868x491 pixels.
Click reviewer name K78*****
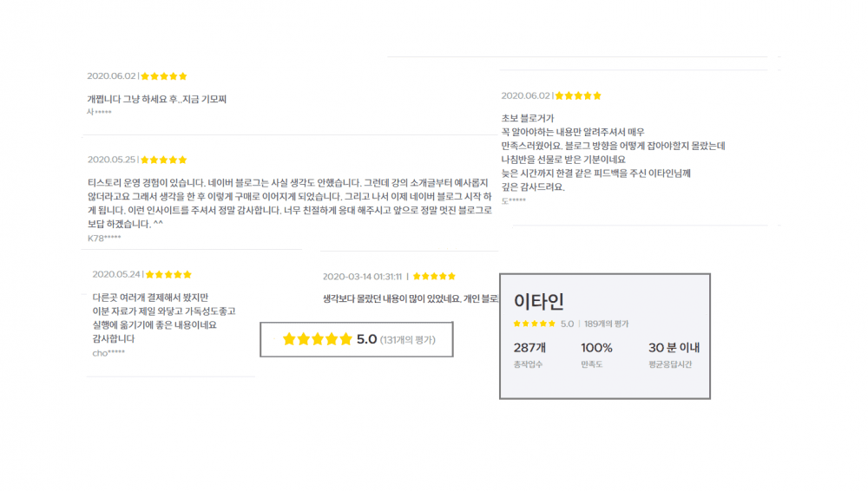point(104,238)
